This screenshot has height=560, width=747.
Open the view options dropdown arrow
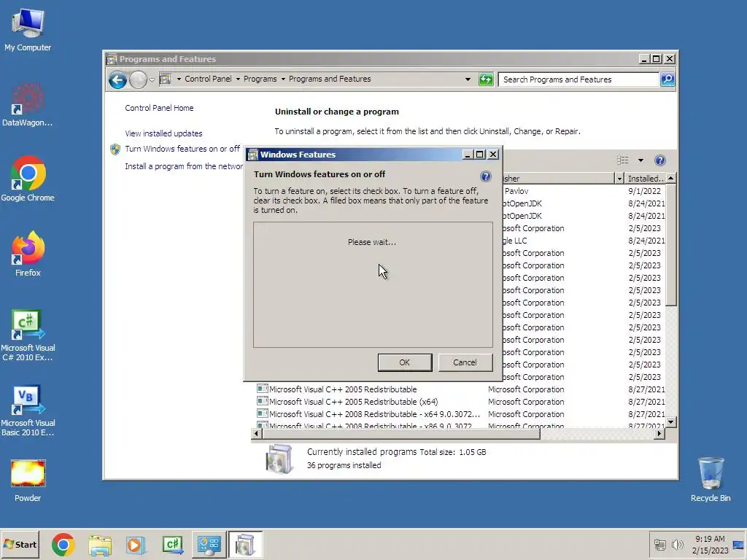tap(640, 160)
